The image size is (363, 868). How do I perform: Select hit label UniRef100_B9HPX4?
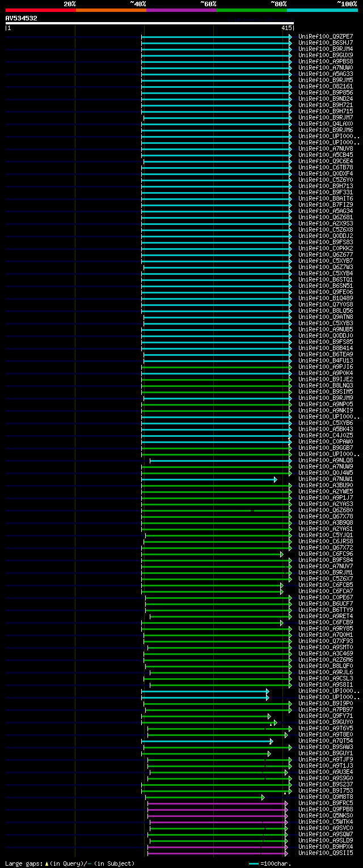tap(326, 846)
